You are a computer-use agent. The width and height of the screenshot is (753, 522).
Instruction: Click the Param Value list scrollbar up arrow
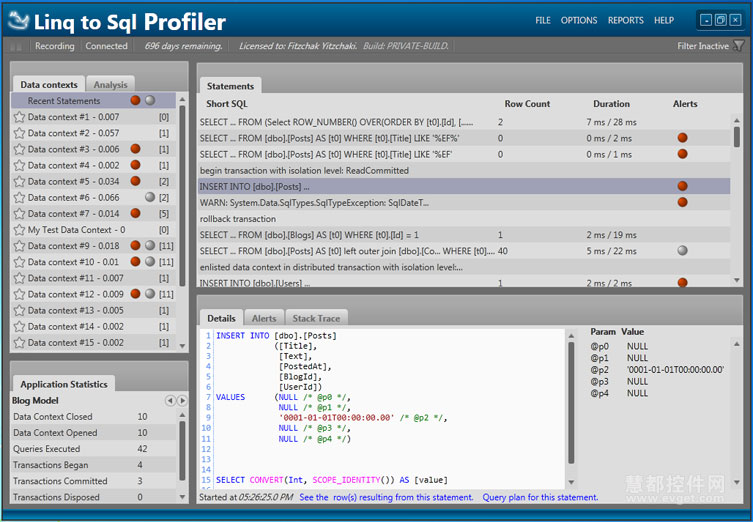(736, 344)
